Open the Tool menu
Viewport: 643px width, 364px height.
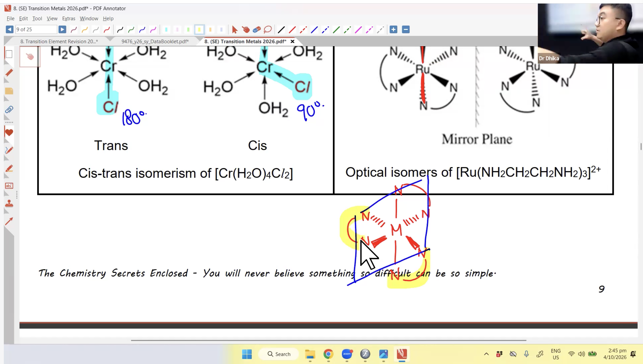(37, 19)
